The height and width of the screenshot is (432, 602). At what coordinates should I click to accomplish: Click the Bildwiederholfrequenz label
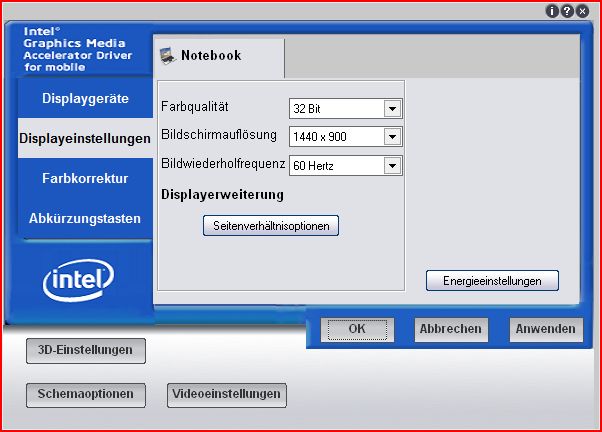tap(223, 164)
